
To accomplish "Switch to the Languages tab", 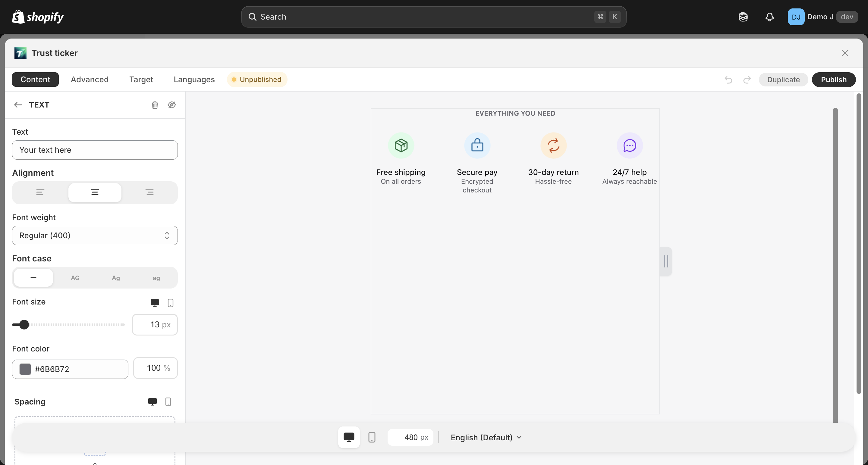I will [194, 80].
